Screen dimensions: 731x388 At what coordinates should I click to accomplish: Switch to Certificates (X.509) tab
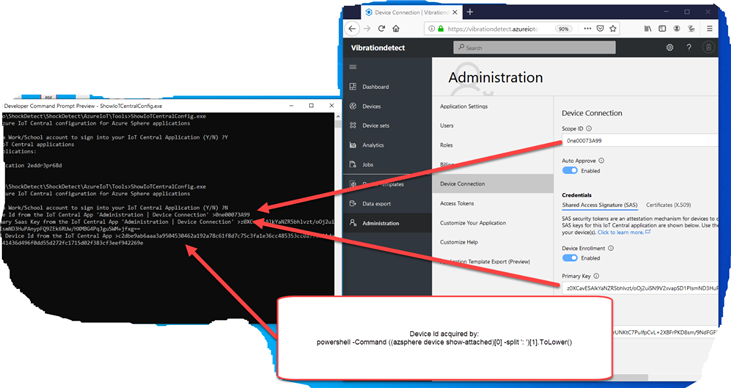point(669,205)
